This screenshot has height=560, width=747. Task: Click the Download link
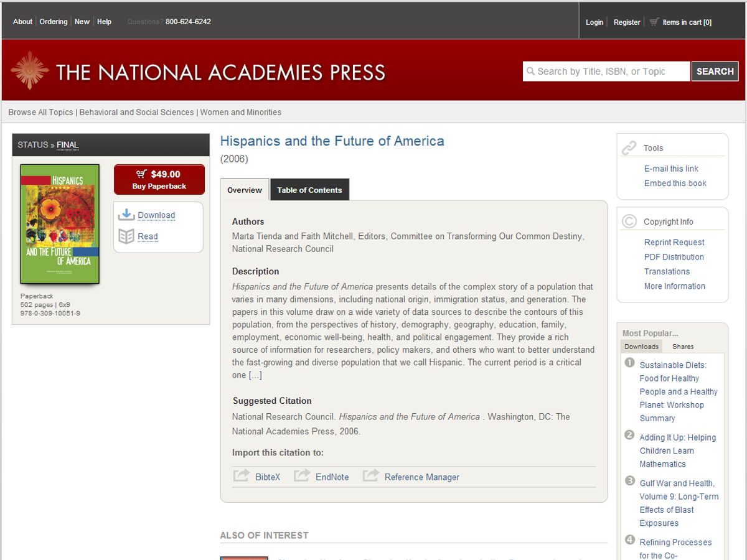click(156, 215)
